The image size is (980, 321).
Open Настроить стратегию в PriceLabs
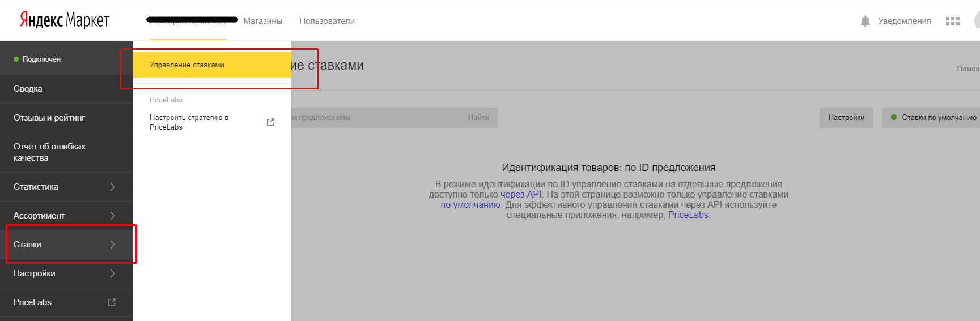coord(212,122)
